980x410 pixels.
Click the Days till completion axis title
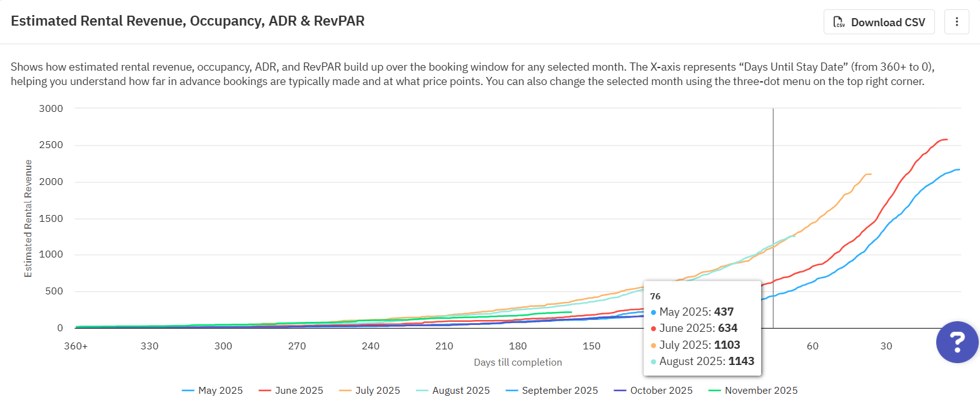pyautogui.click(x=518, y=362)
